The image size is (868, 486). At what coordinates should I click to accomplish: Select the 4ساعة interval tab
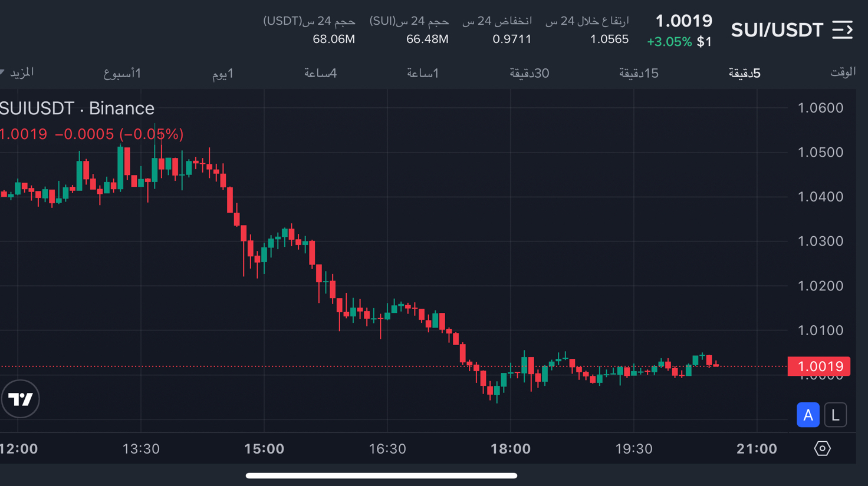pyautogui.click(x=320, y=73)
